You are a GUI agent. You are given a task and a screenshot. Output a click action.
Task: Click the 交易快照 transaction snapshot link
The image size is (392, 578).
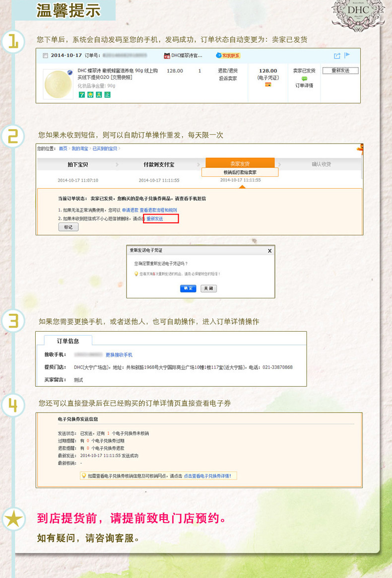pyautogui.click(x=121, y=77)
